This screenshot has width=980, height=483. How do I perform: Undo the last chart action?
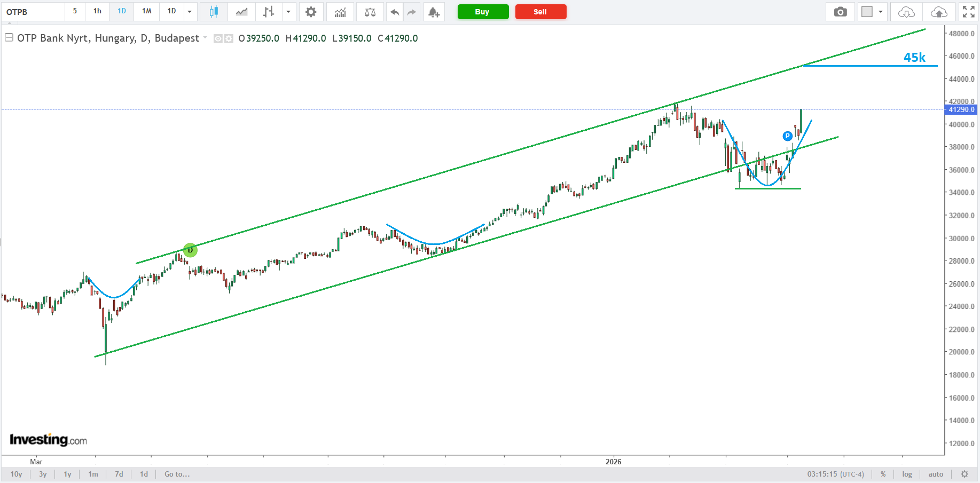click(x=395, y=12)
